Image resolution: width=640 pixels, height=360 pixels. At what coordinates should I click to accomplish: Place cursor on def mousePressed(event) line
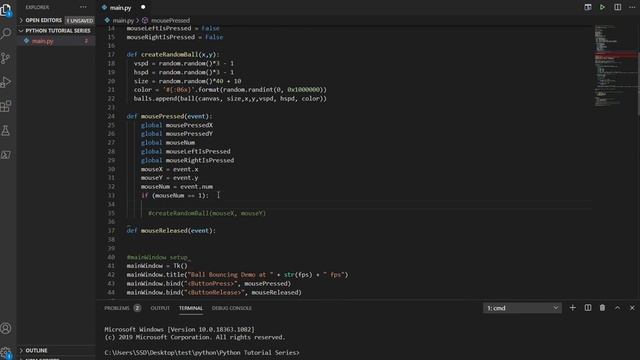[169, 116]
